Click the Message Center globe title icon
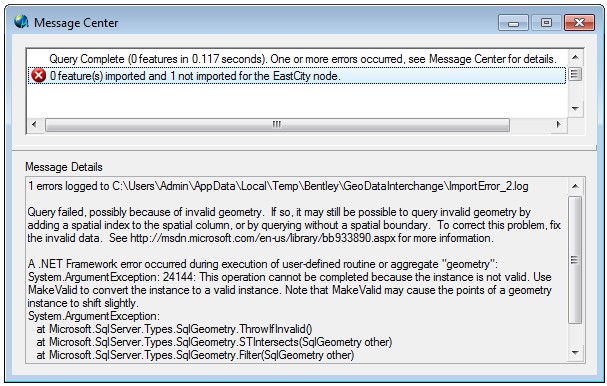Screen dimensions: 607x386 click(22, 22)
